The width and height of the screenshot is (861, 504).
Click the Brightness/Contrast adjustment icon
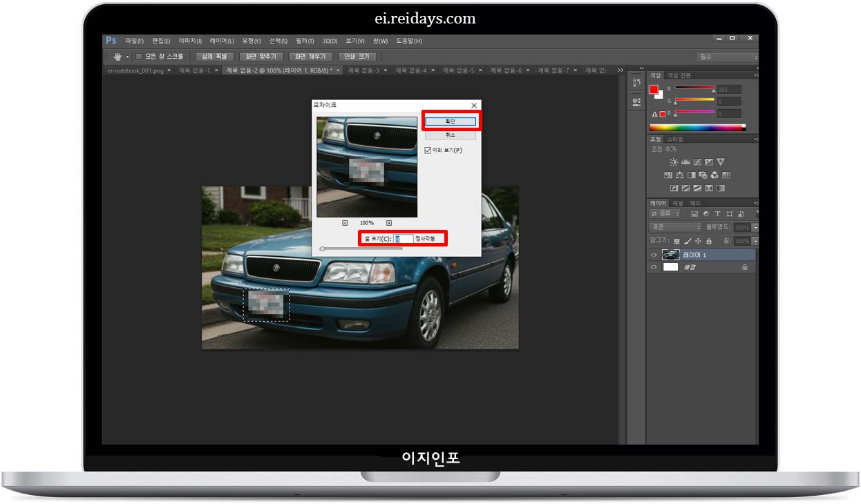pyautogui.click(x=674, y=162)
